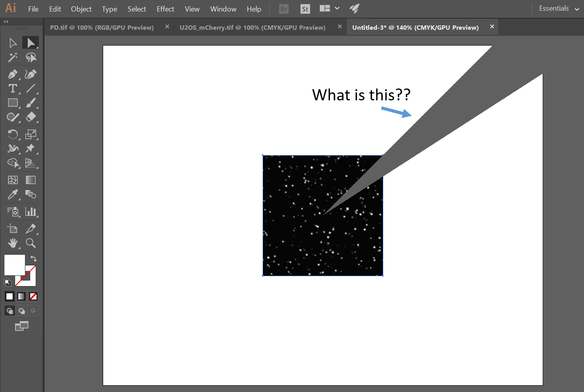Select the Eyedropper tool
This screenshot has height=392, width=584.
[x=13, y=194]
